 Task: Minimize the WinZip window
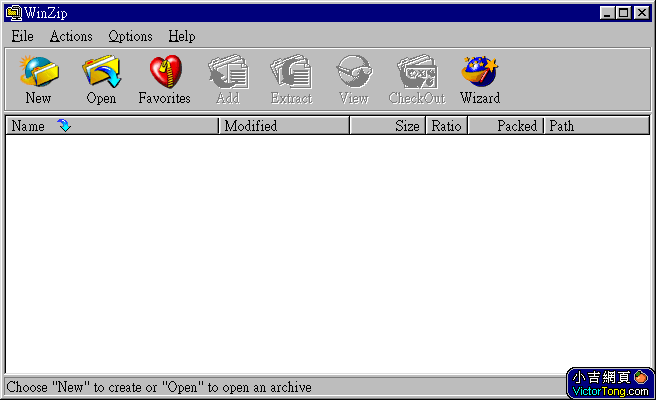[607, 13]
